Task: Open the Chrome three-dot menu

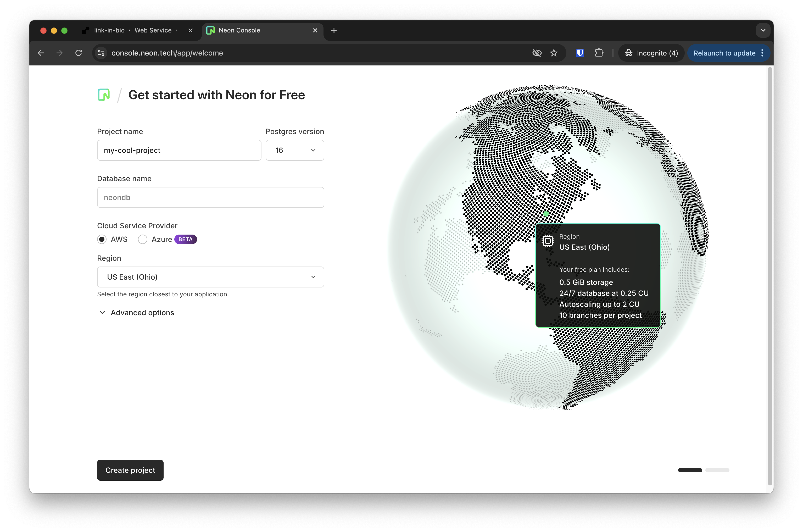Action: tap(762, 53)
